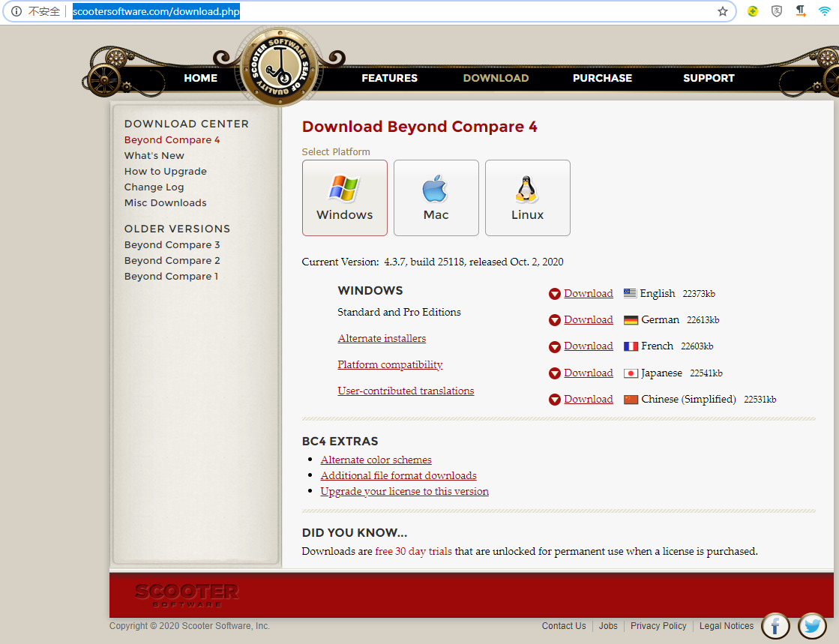Image resolution: width=839 pixels, height=644 pixels.
Task: Open the Change Log page
Action: pos(154,187)
